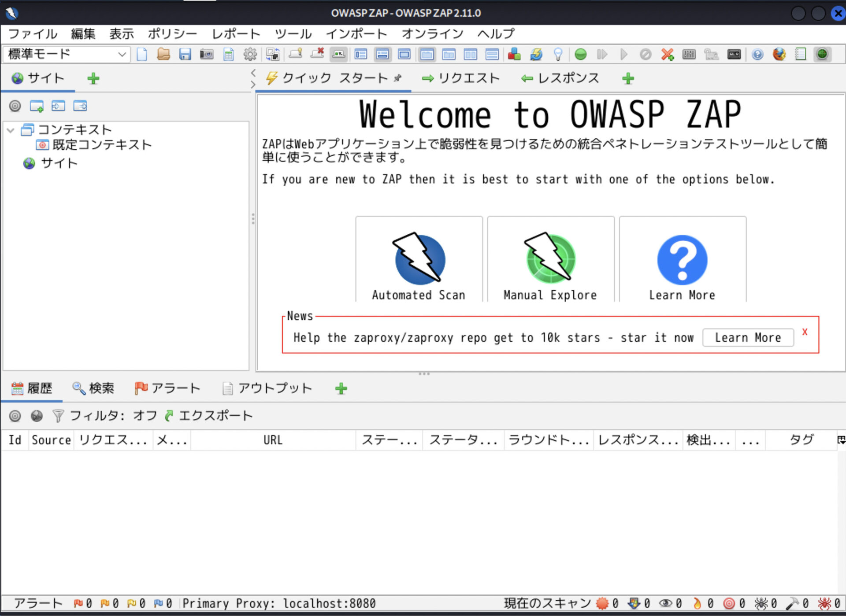Open the レポート menu

point(236,34)
